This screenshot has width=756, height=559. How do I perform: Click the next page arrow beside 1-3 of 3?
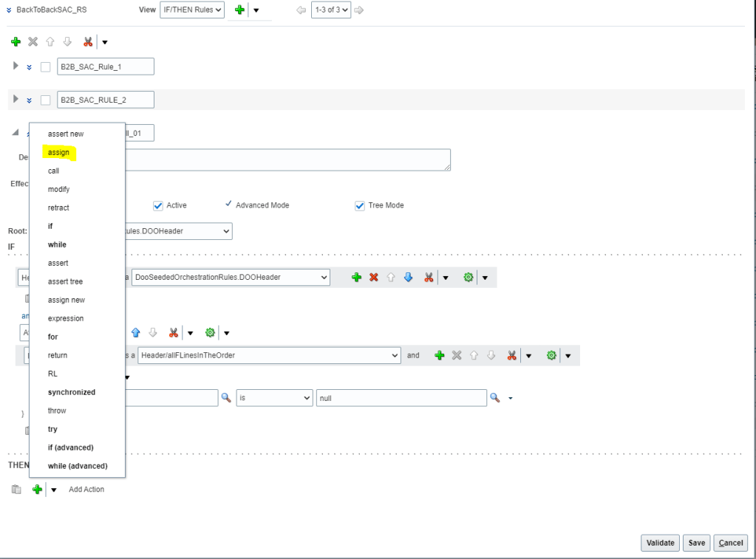point(360,10)
